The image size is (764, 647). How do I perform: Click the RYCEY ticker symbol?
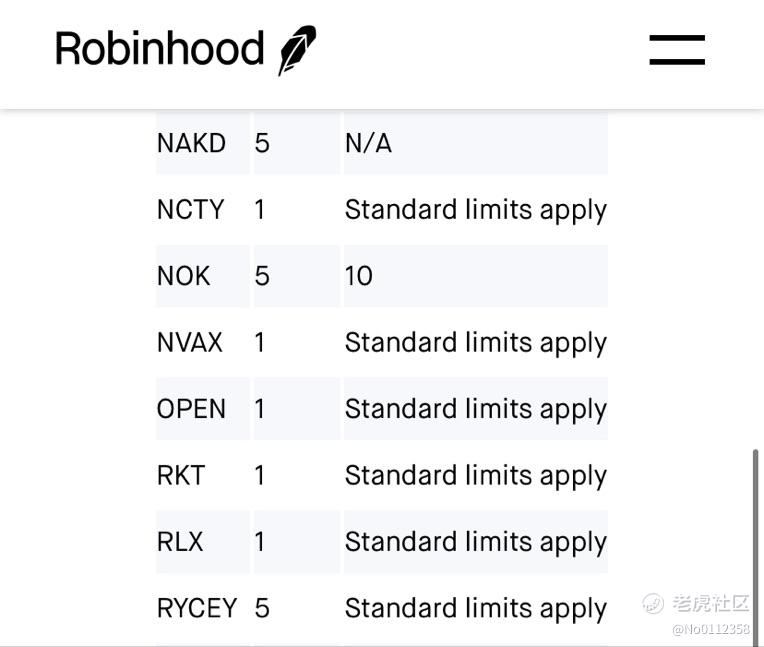click(197, 608)
